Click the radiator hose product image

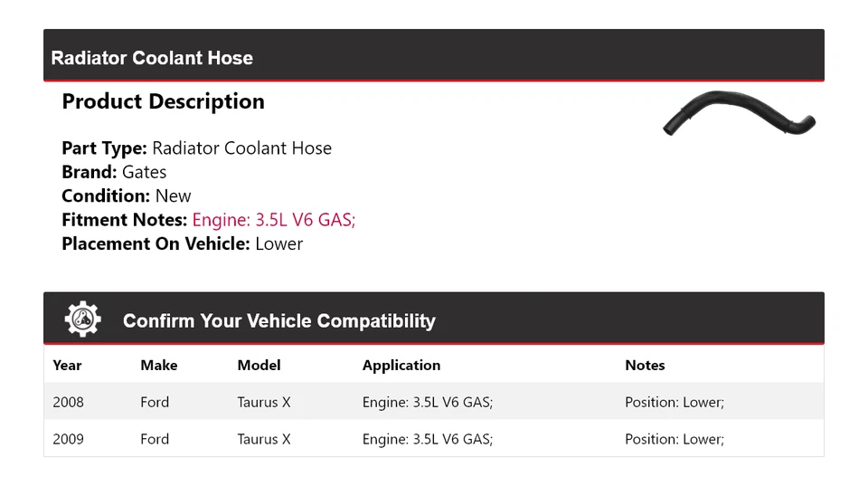[739, 115]
